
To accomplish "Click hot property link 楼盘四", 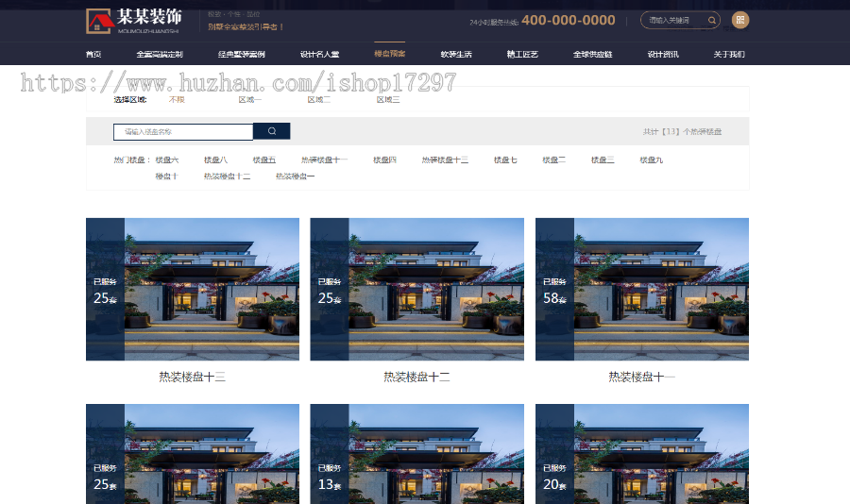I will [384, 160].
